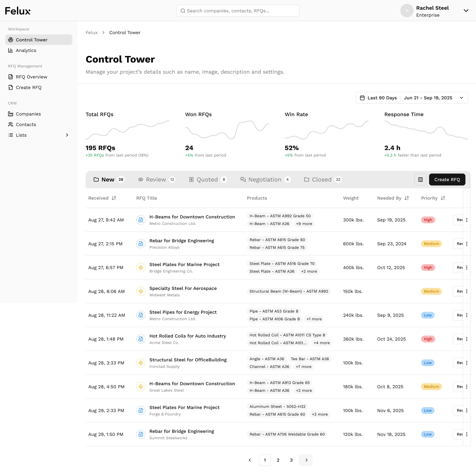Viewport: 476px width, 474px height.
Task: Open the kebab menu on the H-Beams row
Action: 467,220
